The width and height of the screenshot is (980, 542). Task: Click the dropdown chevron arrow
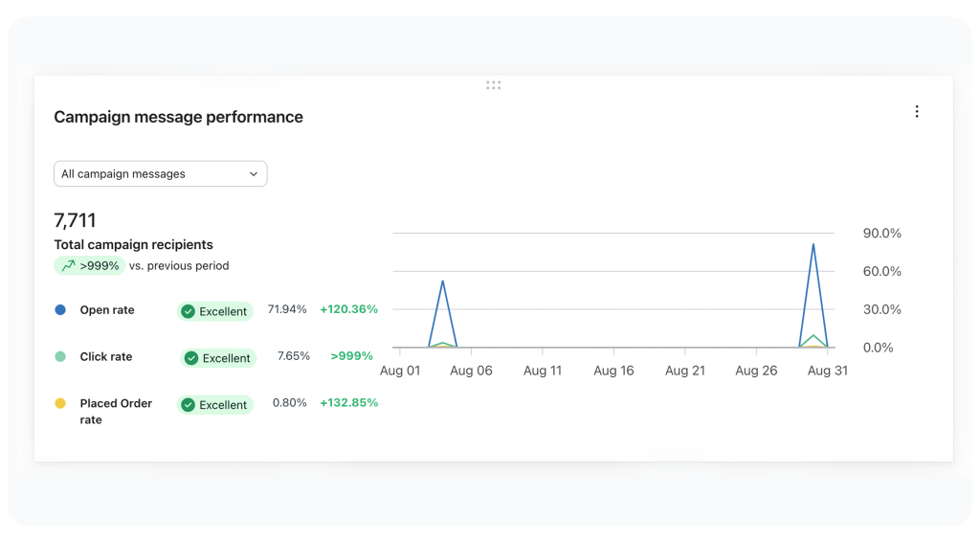coord(253,173)
